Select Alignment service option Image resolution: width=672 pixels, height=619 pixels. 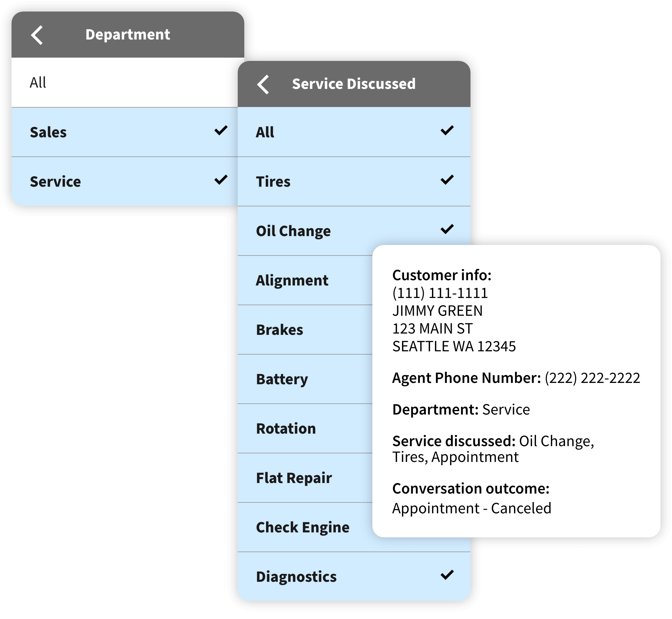coord(292,280)
